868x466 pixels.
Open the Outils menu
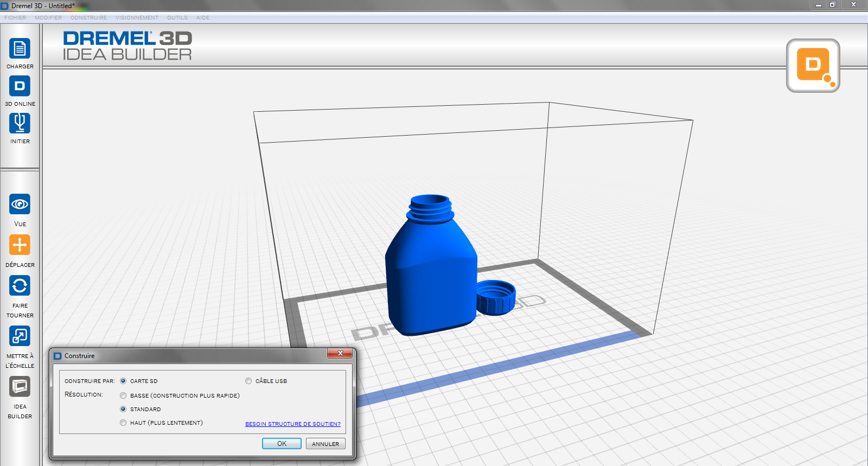pyautogui.click(x=177, y=18)
